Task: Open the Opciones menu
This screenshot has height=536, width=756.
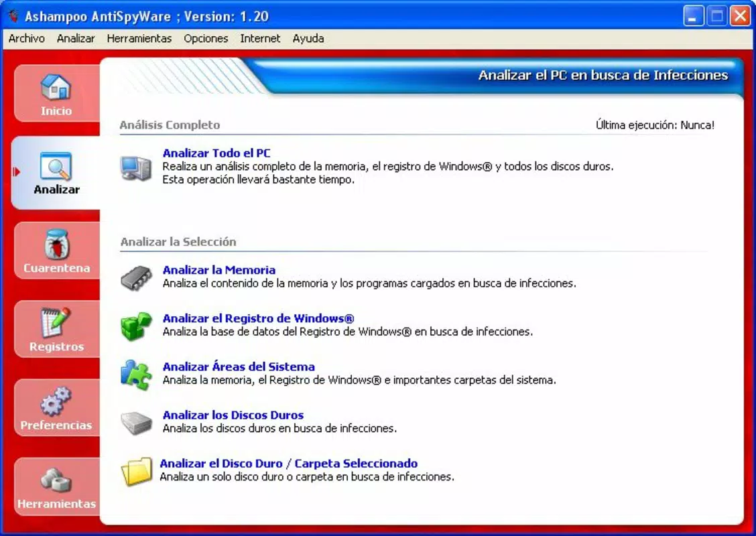Action: (206, 39)
